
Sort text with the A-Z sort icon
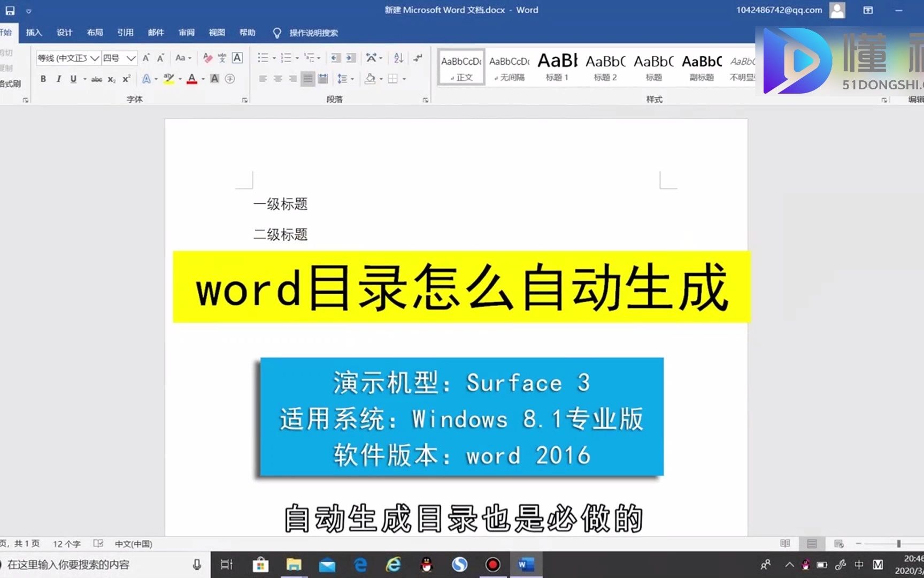pos(398,58)
